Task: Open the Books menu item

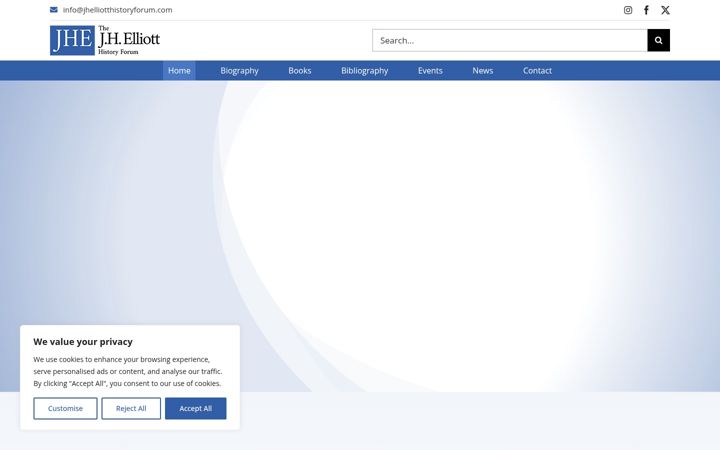Action: [300, 71]
